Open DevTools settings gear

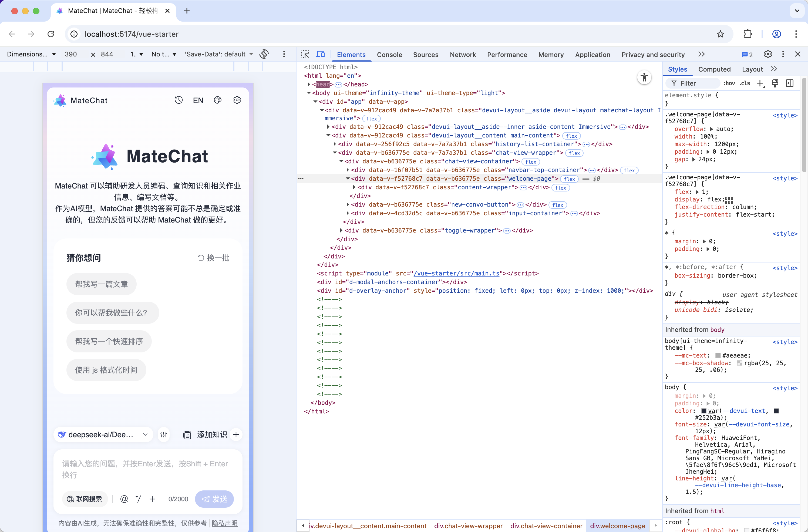(767, 54)
